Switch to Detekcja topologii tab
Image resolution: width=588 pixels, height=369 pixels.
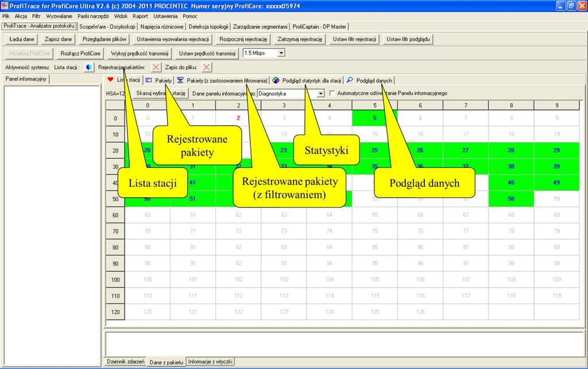pos(208,26)
